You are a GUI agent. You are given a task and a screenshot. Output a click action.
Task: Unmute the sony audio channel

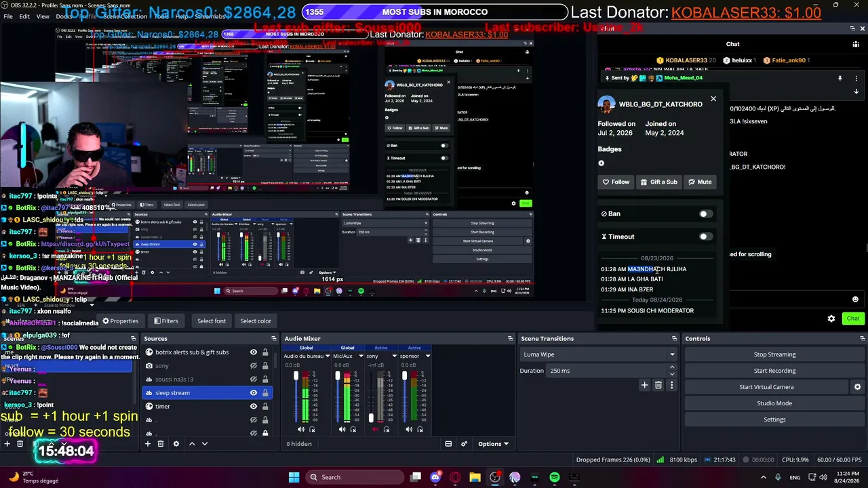coord(376,429)
